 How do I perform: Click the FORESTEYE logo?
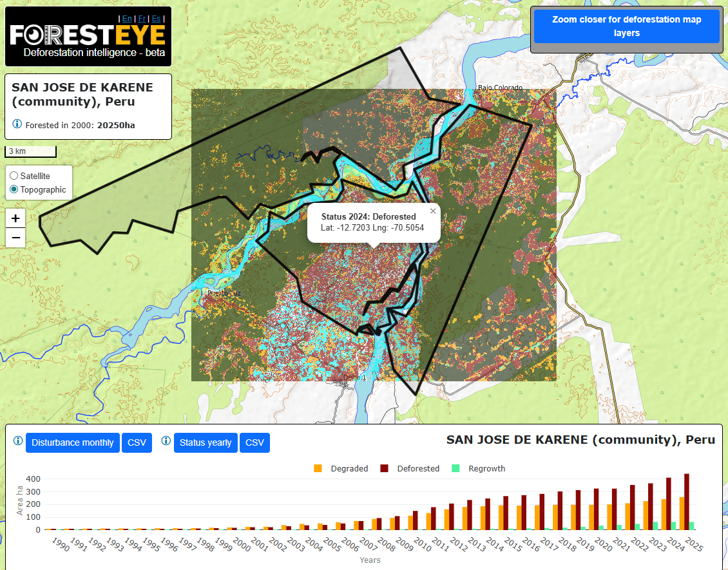coord(88,35)
